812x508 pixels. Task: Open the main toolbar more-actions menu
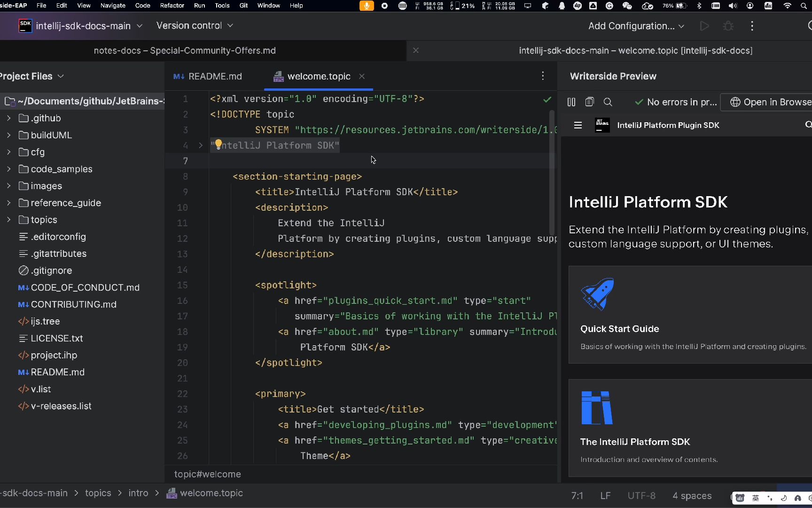(x=752, y=26)
